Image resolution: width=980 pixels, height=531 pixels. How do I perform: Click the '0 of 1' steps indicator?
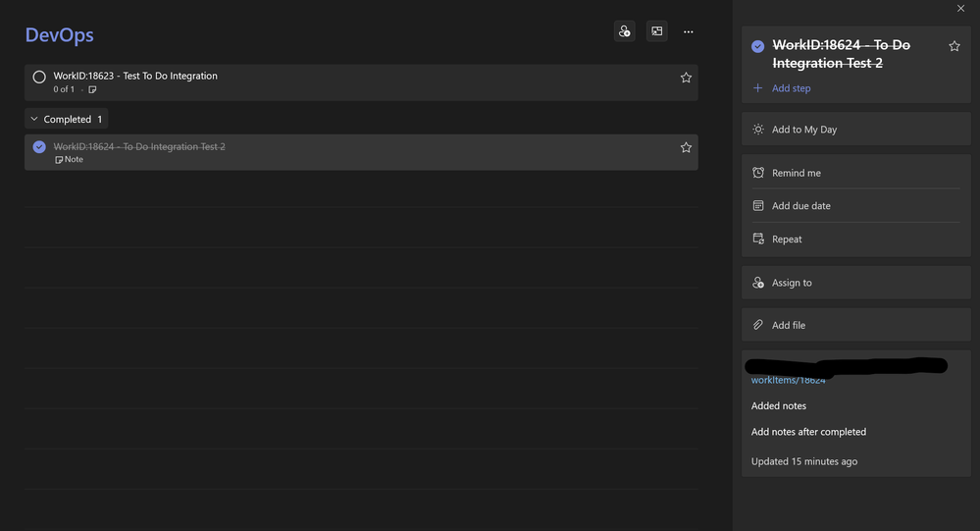click(x=64, y=89)
